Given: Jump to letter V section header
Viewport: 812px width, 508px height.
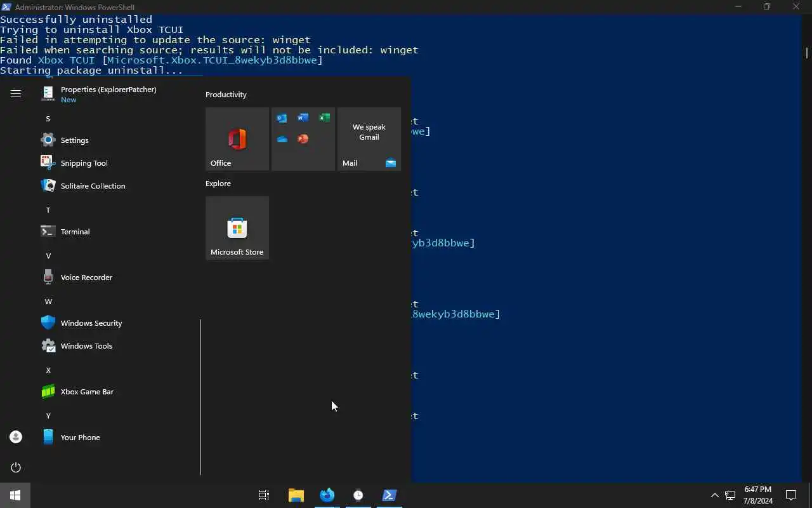Looking at the screenshot, I should (x=48, y=256).
